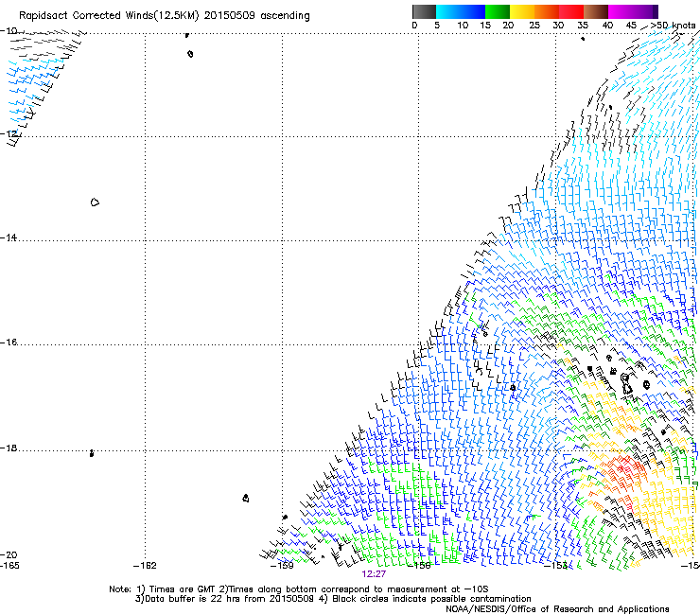Click the Rapidscat Corrected Winds title text

(165, 16)
